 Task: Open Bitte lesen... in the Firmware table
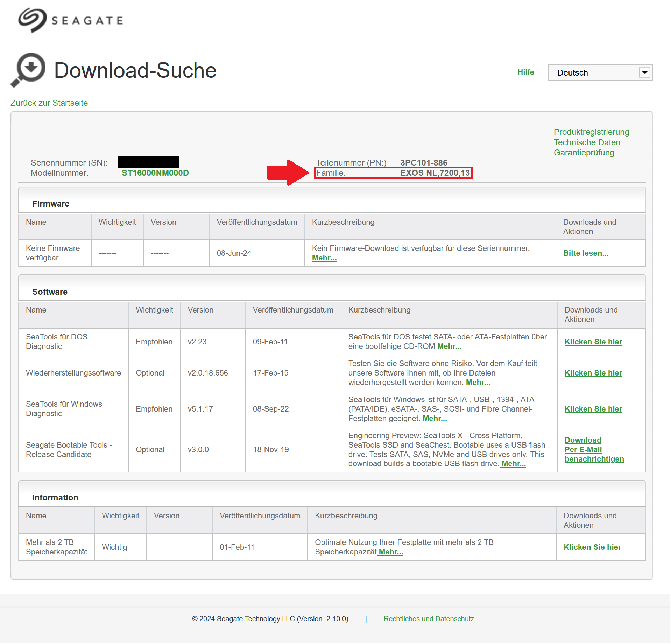586,253
